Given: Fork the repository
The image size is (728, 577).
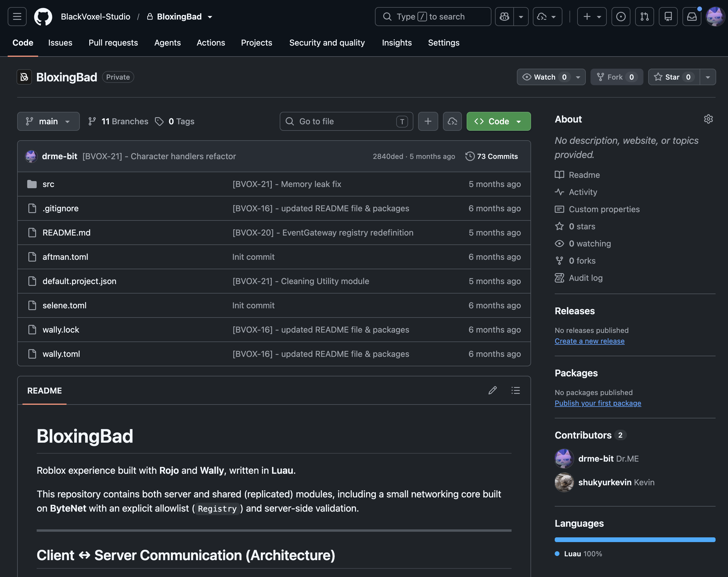Looking at the screenshot, I should [x=617, y=77].
